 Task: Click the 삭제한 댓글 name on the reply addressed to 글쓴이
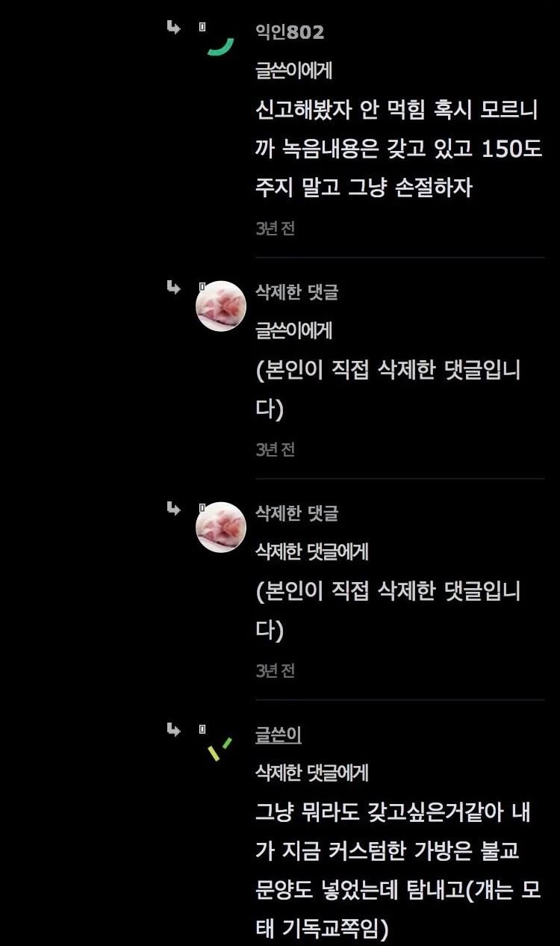(x=297, y=292)
